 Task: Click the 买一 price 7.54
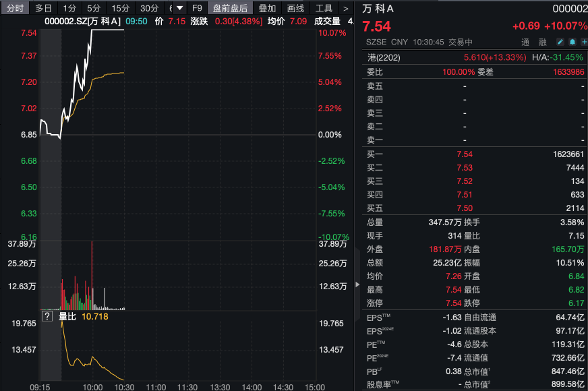click(x=465, y=154)
